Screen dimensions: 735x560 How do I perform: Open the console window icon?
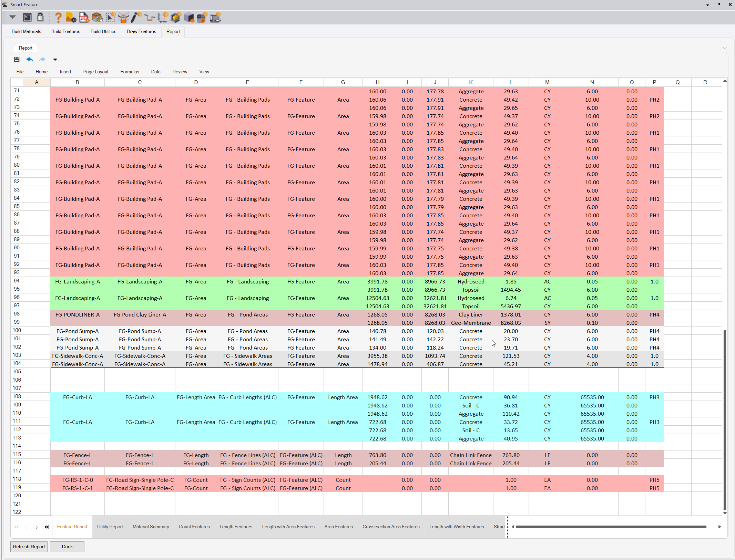(x=27, y=18)
